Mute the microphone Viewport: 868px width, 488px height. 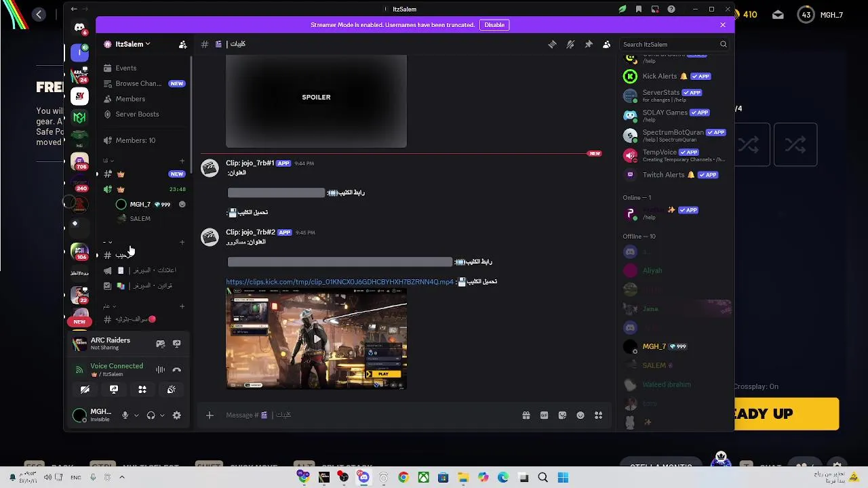pyautogui.click(x=125, y=415)
